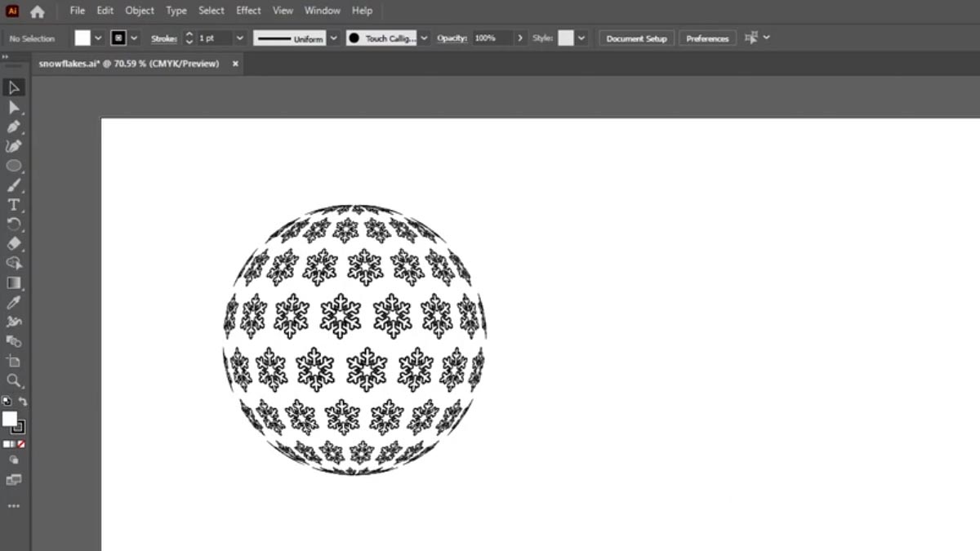Expand the stroke weight dropdown
The height and width of the screenshot is (551, 980).
click(240, 38)
